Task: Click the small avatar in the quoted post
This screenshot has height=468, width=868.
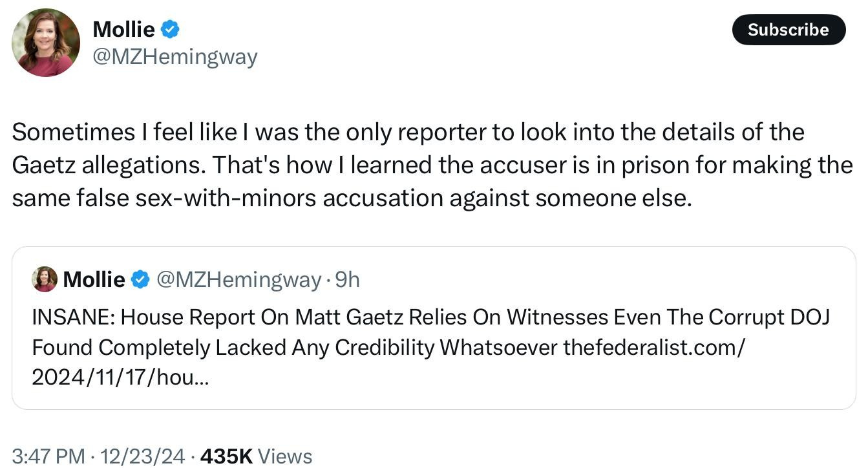Action: 45,279
